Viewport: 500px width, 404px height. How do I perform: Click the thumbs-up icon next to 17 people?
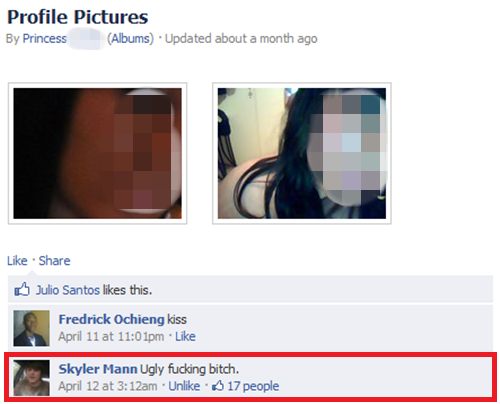pyautogui.click(x=218, y=386)
